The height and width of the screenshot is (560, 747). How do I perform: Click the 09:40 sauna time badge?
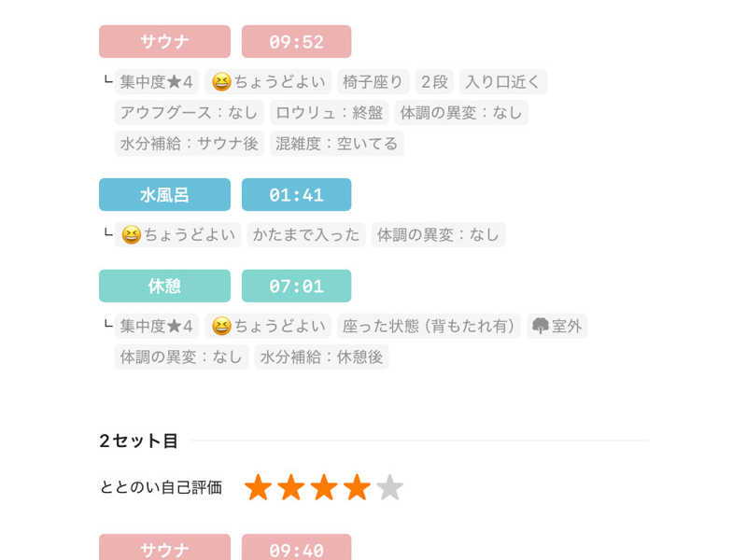pyautogui.click(x=296, y=550)
